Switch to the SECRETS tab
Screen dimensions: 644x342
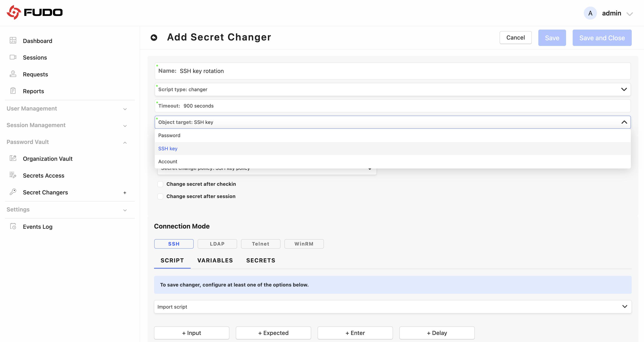(x=261, y=260)
